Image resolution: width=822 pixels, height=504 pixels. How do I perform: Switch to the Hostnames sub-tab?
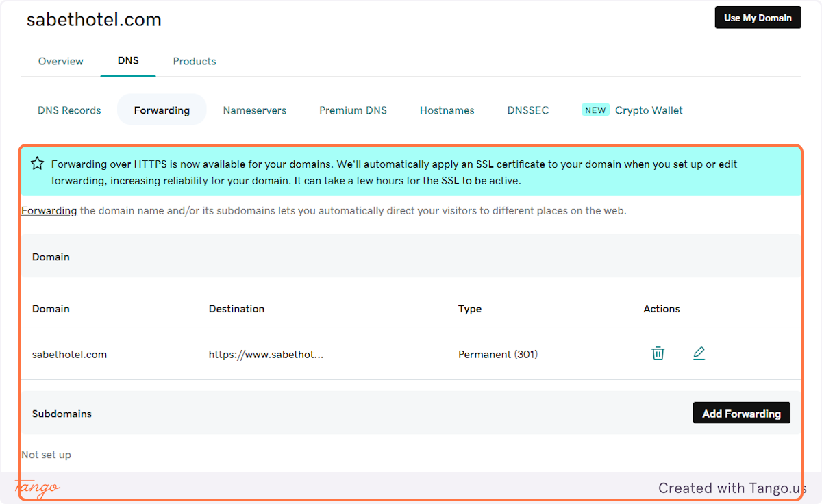point(447,110)
